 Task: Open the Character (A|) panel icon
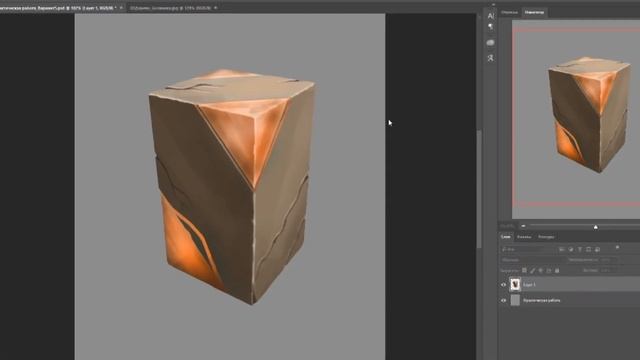pos(491,16)
